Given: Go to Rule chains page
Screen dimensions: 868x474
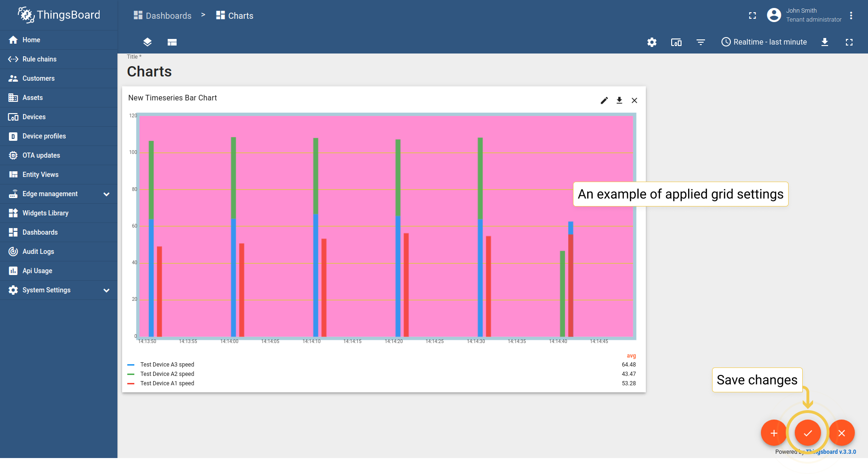Looking at the screenshot, I should click(39, 59).
